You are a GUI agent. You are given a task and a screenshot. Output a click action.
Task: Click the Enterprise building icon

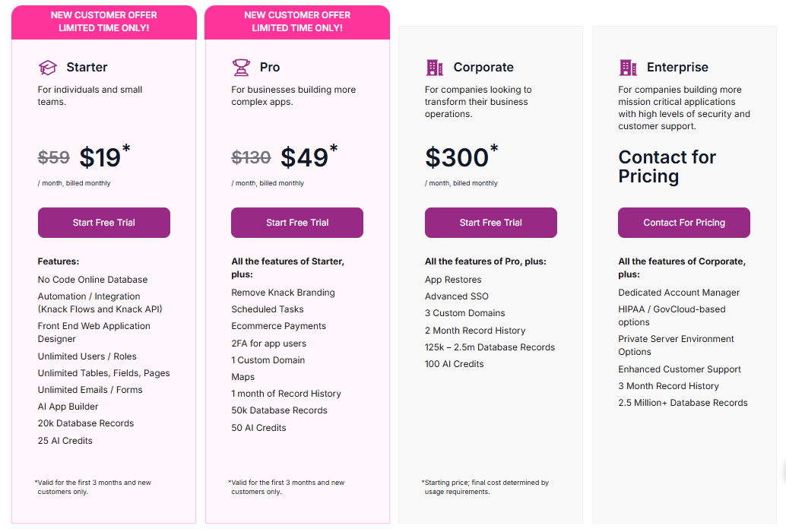628,67
